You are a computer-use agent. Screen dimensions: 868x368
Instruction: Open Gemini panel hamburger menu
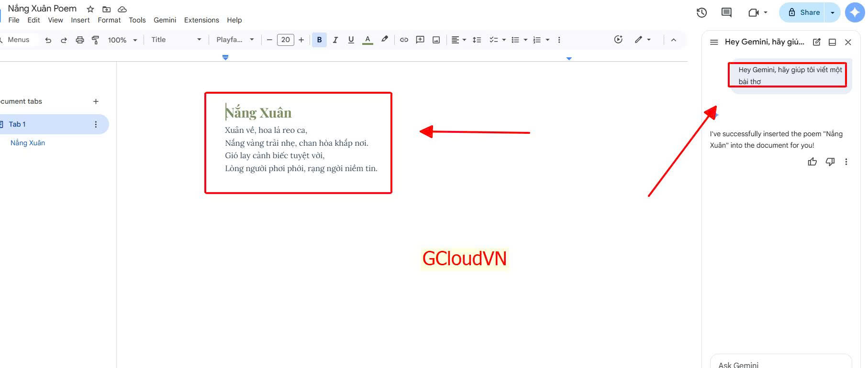coord(714,42)
